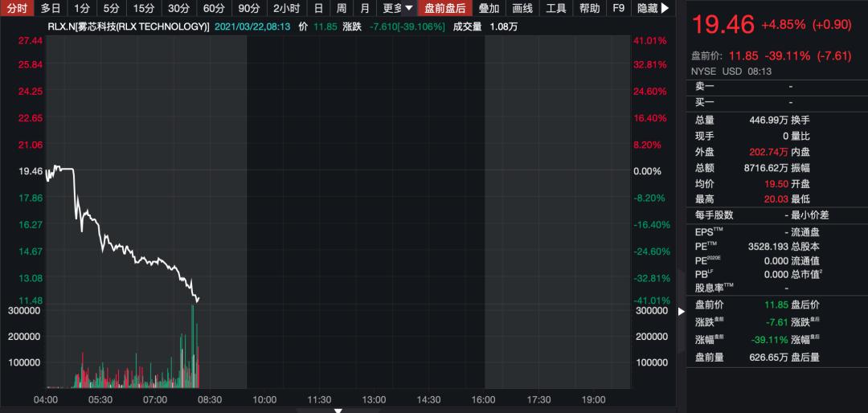868x413 pixels.
Task: Click the toolbar overflow arrow after 隐藏
Action: tap(665, 8)
